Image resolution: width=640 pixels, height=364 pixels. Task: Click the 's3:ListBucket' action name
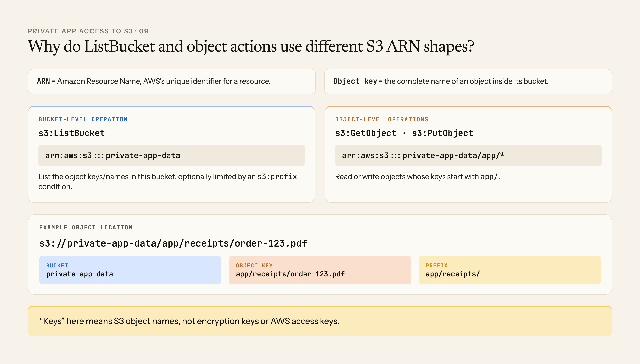coord(72,133)
